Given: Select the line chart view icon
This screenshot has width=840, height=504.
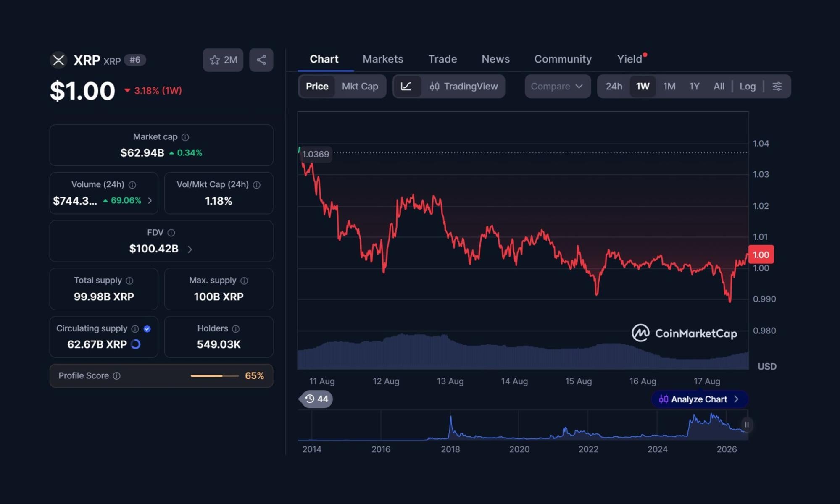Looking at the screenshot, I should [406, 87].
